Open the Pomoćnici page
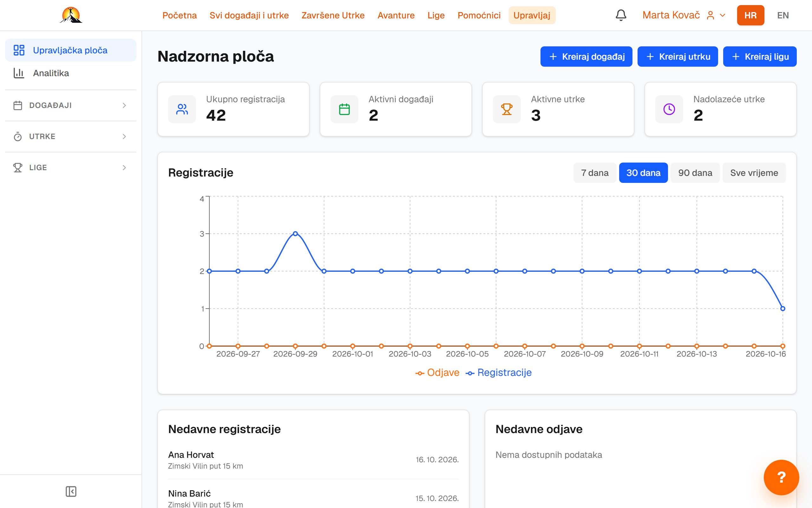Viewport: 812px width, 508px height. point(479,15)
